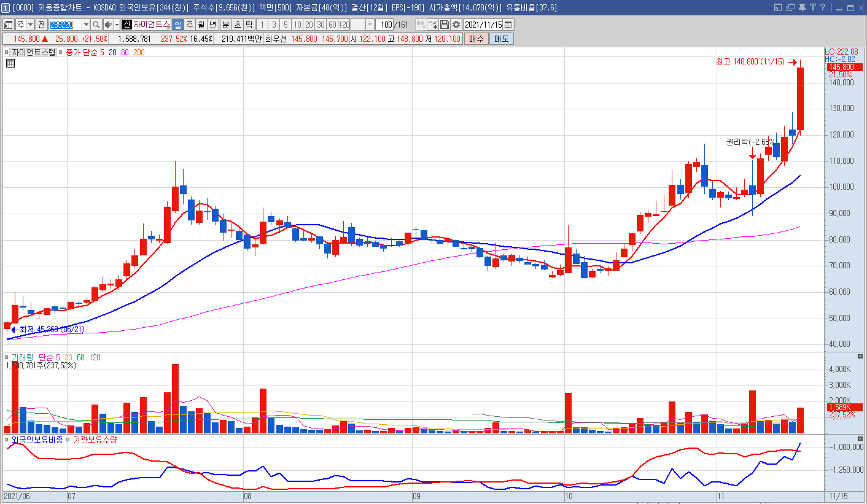Viewport: 867px width, 504px height.
Task: Click the 주 button at toolbar start
Action: coord(21,25)
